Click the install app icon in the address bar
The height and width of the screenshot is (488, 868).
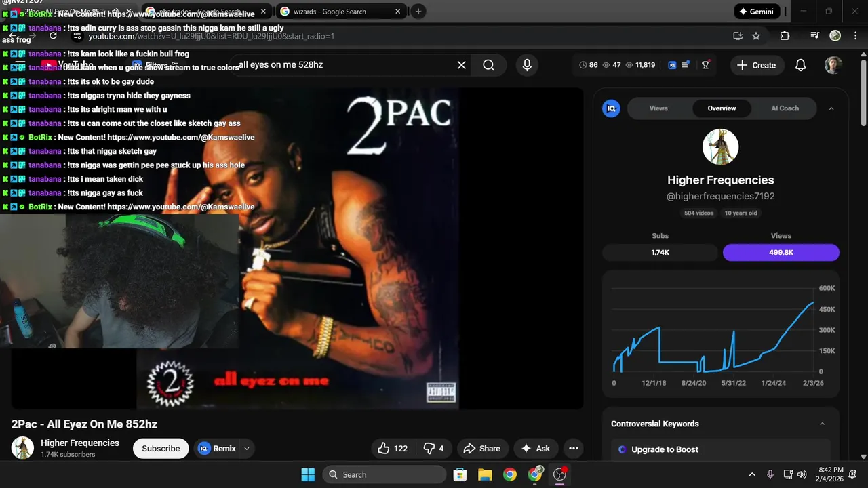coord(738,36)
